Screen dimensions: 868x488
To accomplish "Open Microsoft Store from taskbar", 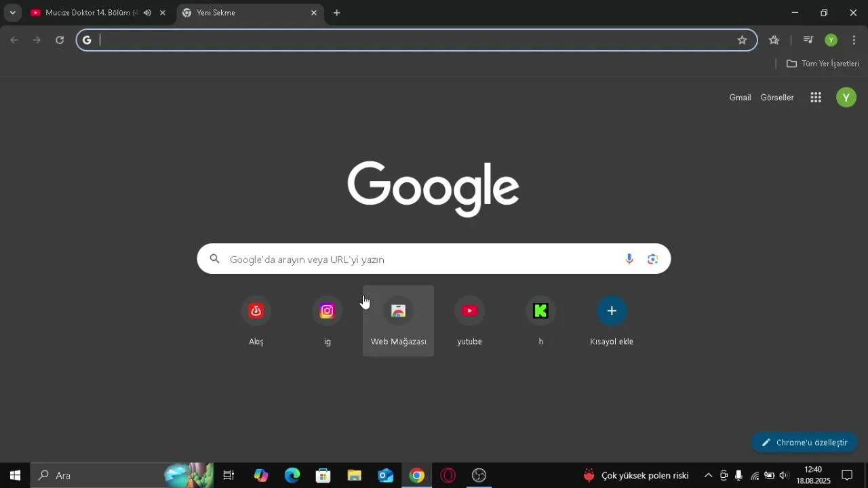I will pyautogui.click(x=323, y=476).
